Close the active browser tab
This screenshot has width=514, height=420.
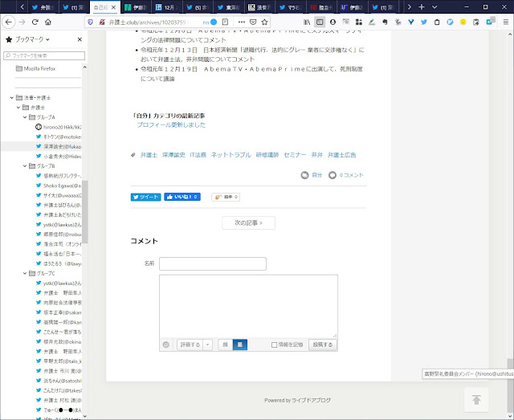tap(114, 7)
